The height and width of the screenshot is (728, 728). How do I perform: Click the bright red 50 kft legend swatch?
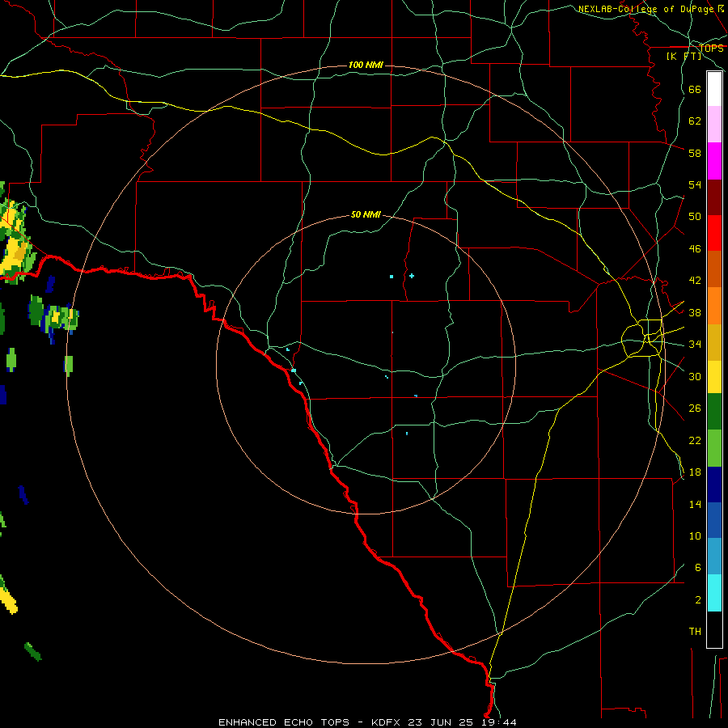coord(714,233)
